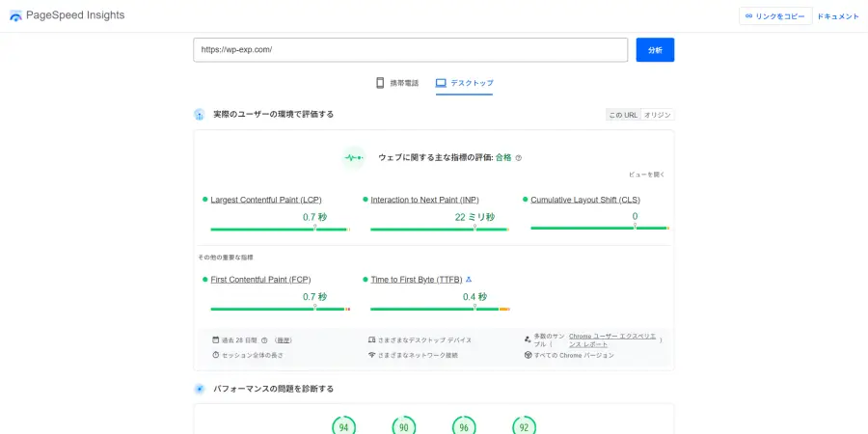Open Cumulative Layout Shift (CLS) link
Image resolution: width=868 pixels, height=434 pixels.
(585, 200)
